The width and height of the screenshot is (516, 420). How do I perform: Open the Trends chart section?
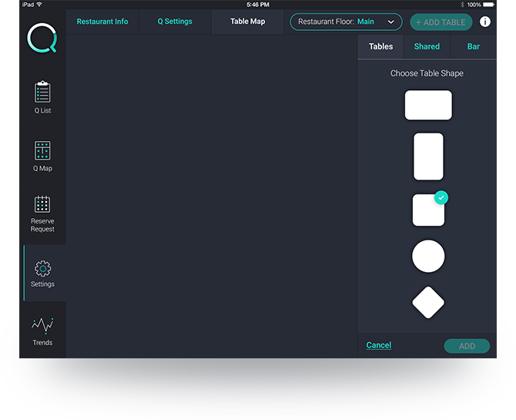click(42, 331)
